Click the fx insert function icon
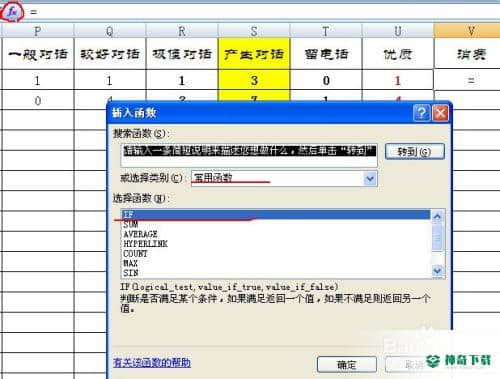This screenshot has height=379, width=500. (12, 12)
